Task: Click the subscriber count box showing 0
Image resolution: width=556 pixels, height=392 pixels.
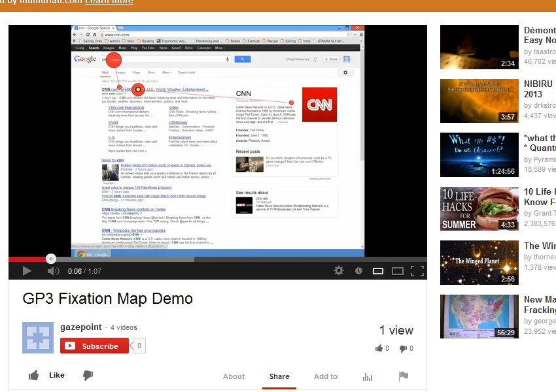Action: [139, 346]
